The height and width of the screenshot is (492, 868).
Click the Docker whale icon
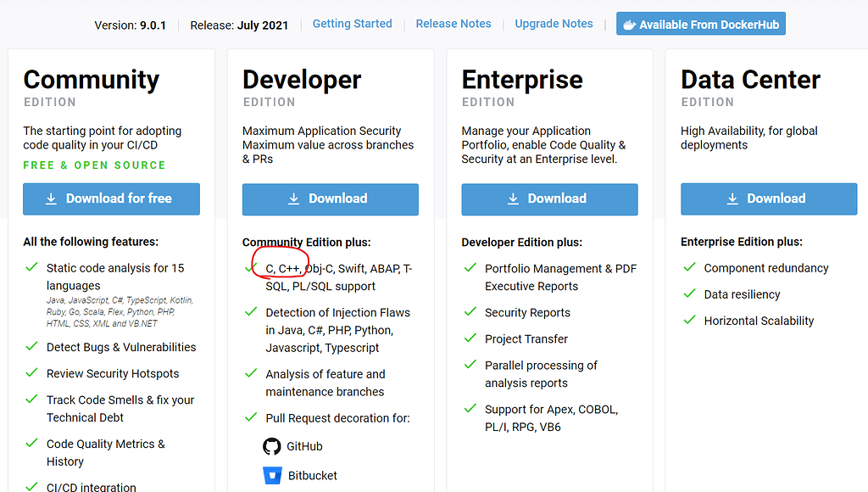coord(629,25)
